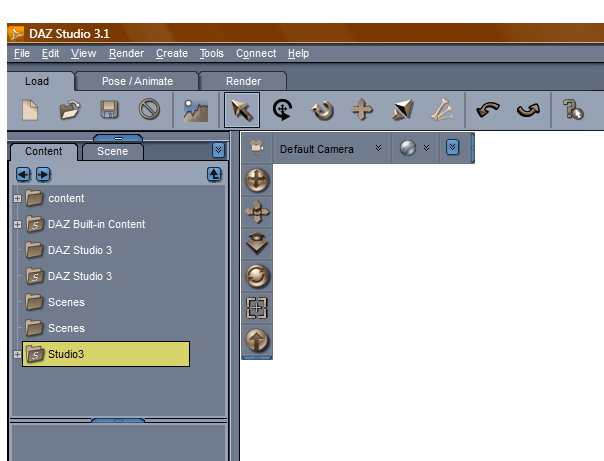Screen dimensions: 604x461
Task: Open the Render menu
Action: coord(126,54)
